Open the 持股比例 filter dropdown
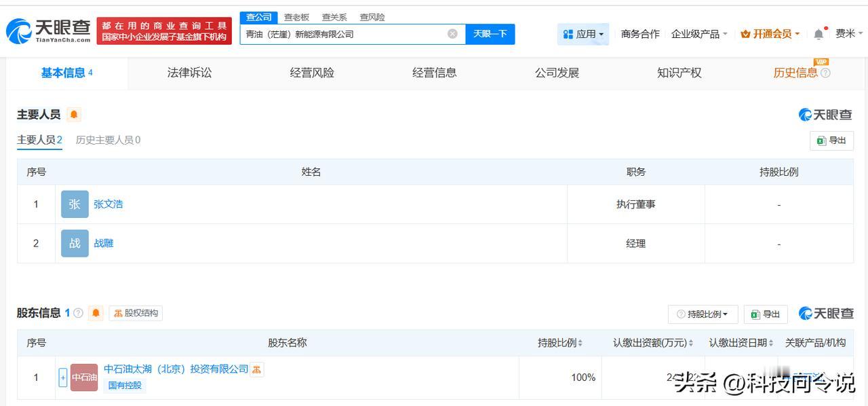868x406 pixels. click(x=703, y=314)
